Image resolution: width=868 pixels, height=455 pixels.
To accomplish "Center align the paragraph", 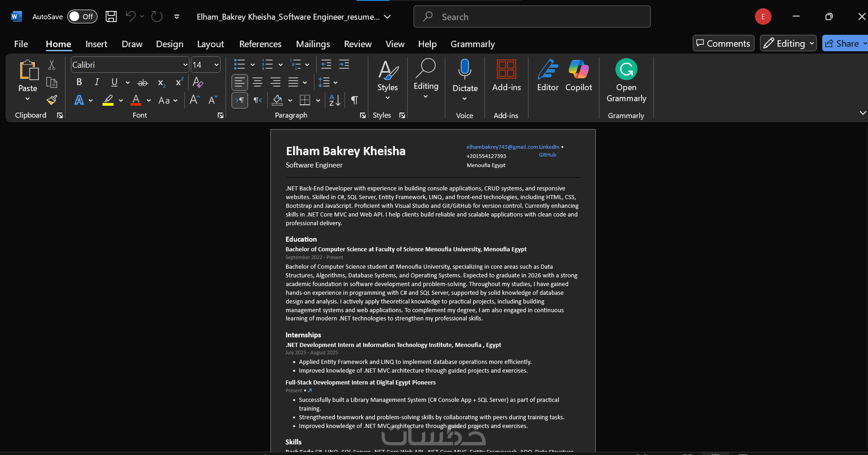I will pyautogui.click(x=258, y=82).
